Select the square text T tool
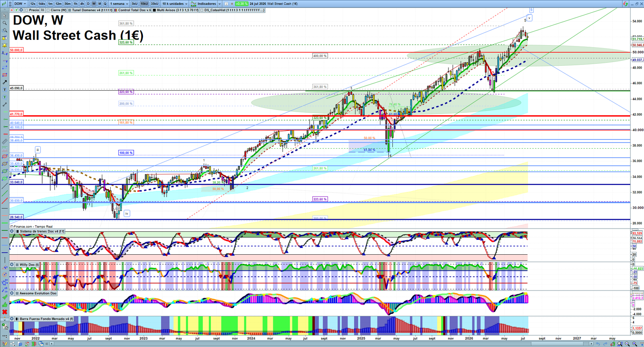The width and height of the screenshot is (644, 347). click(x=4, y=89)
